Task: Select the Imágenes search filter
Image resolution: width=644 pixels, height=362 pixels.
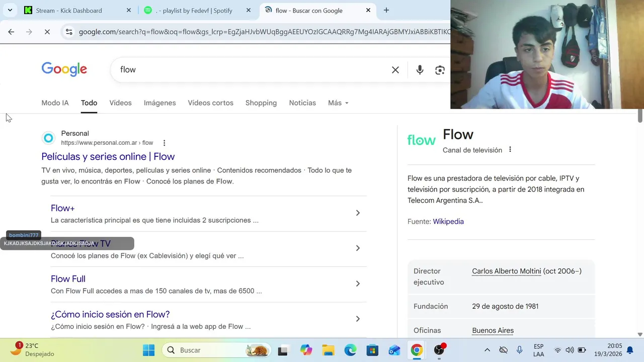Action: coord(159,103)
